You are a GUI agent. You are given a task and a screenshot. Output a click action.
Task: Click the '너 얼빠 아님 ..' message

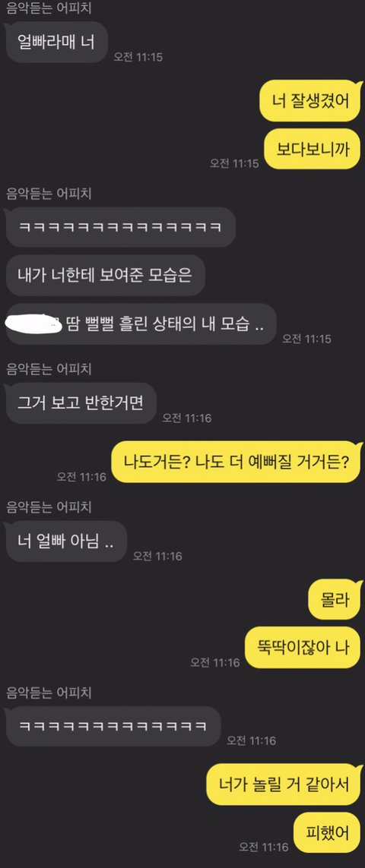pos(66,542)
